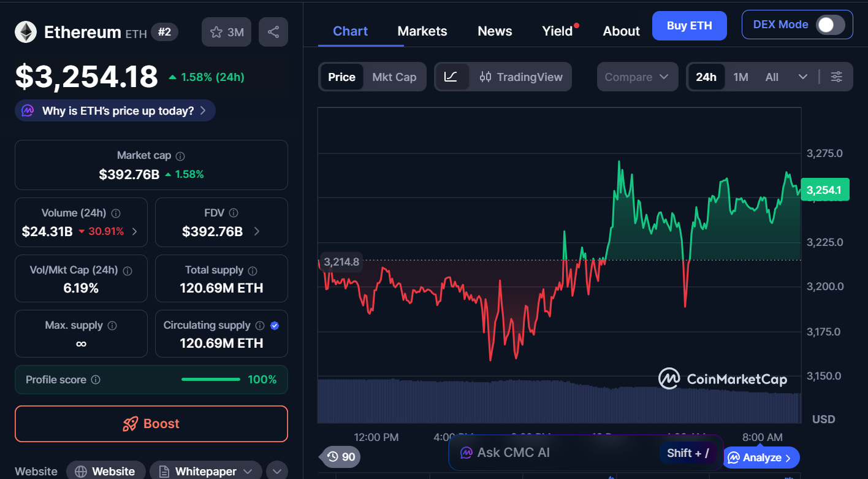Open the Compare dropdown

(x=637, y=77)
